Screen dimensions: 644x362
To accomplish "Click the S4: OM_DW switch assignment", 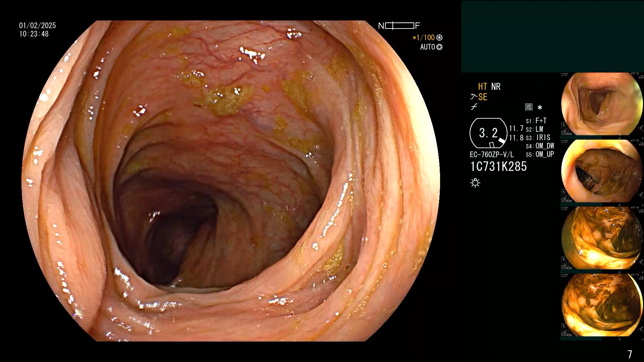I will (540, 146).
